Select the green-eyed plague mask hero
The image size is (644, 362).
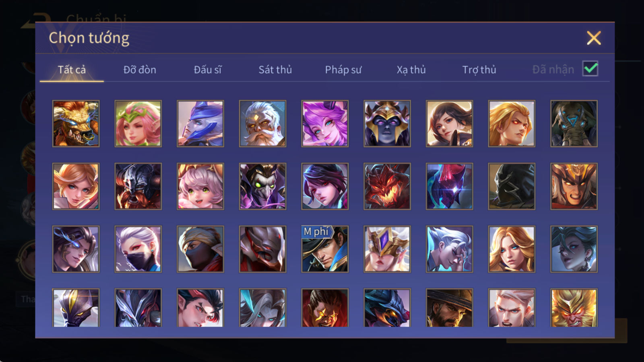pyautogui.click(x=262, y=186)
